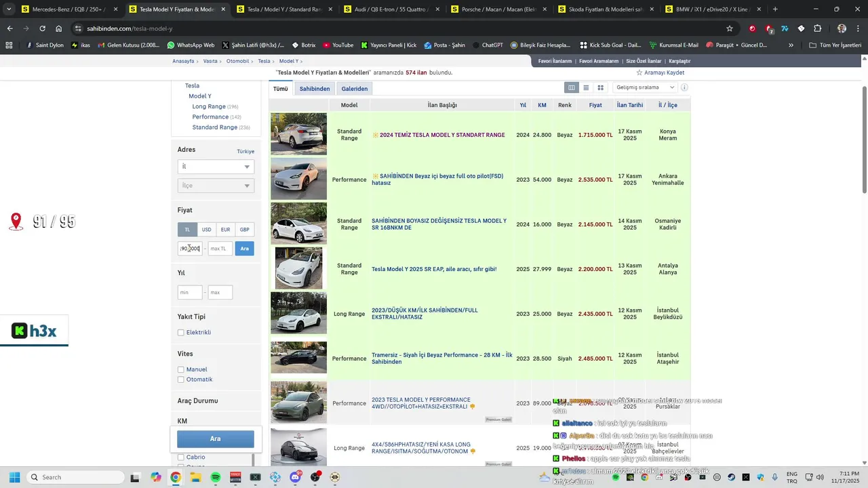
Task: Reload the page in Chrome
Action: click(42, 28)
